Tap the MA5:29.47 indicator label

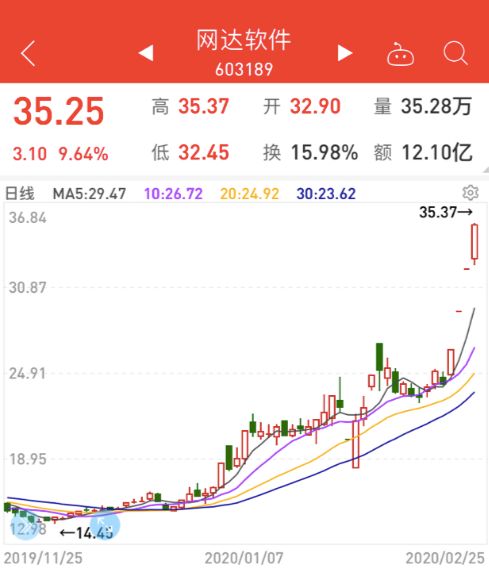coord(89,194)
